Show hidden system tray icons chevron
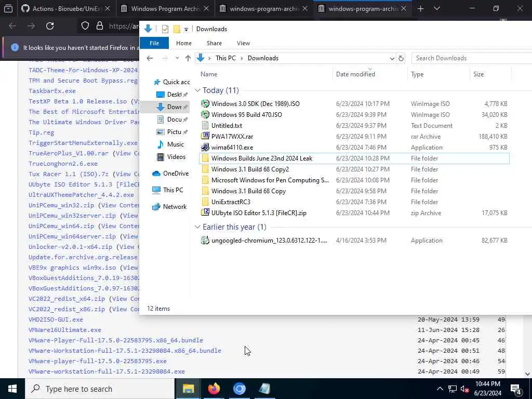 (x=440, y=389)
